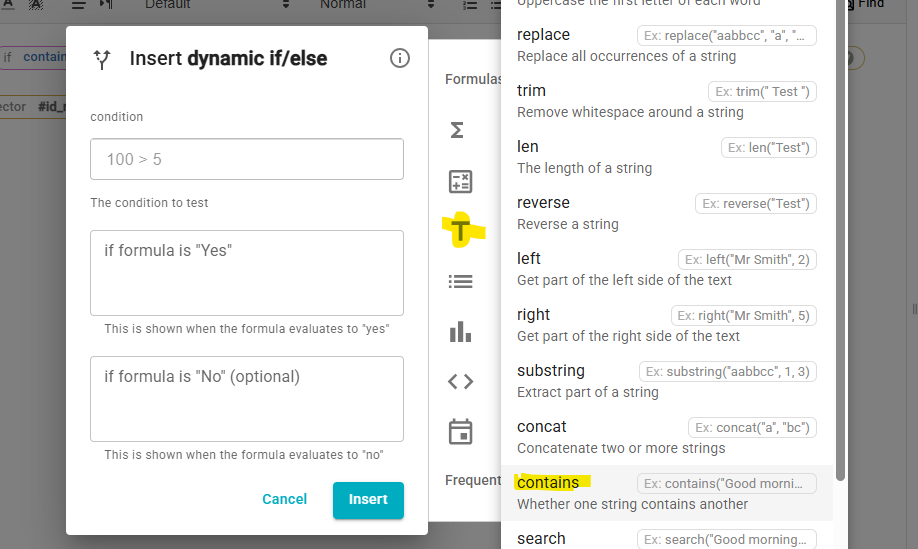Click the 'if formula is Yes' text area

tap(247, 272)
